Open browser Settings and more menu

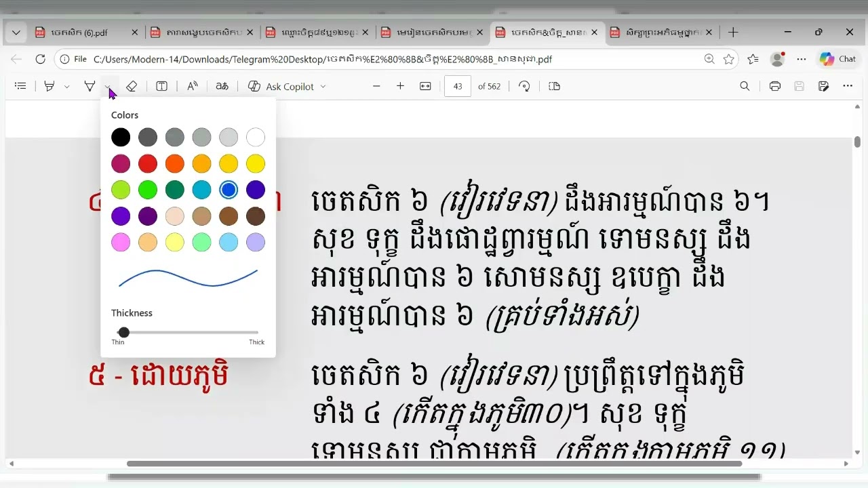tap(802, 59)
